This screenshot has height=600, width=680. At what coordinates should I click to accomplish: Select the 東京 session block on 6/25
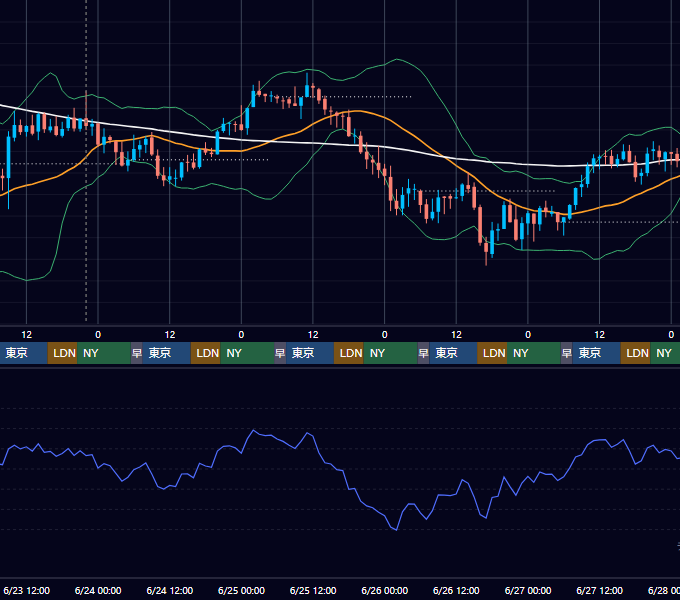(310, 353)
